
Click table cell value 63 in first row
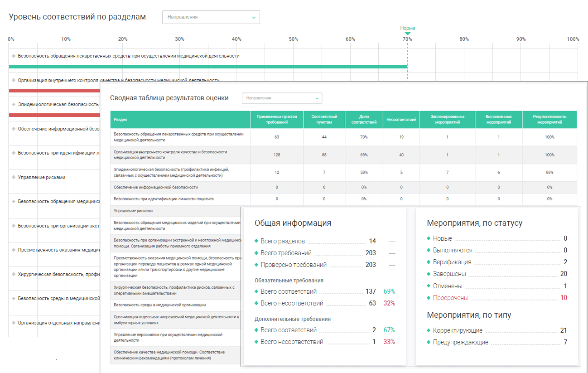277,137
